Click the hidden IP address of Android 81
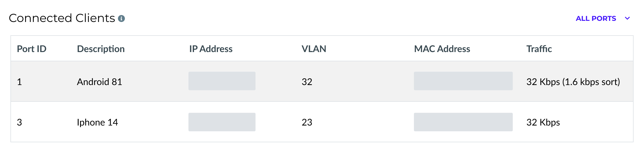The height and width of the screenshot is (166, 644). [x=222, y=81]
